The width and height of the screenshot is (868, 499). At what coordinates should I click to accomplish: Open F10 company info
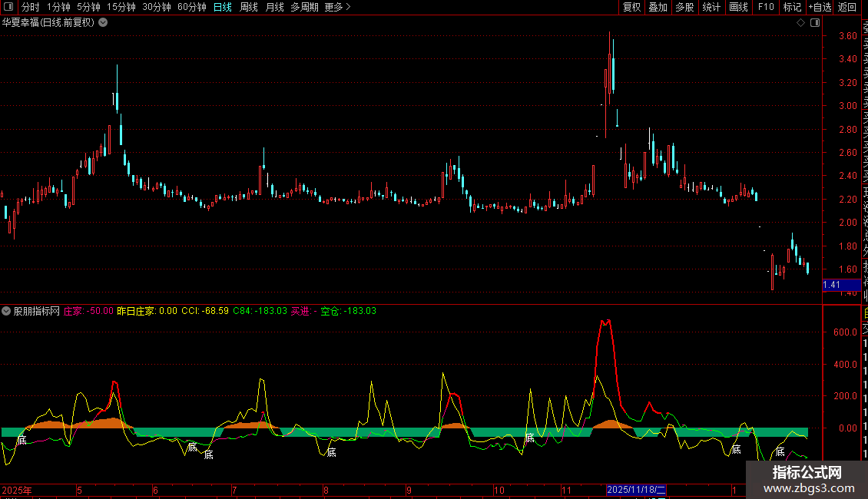(766, 7)
